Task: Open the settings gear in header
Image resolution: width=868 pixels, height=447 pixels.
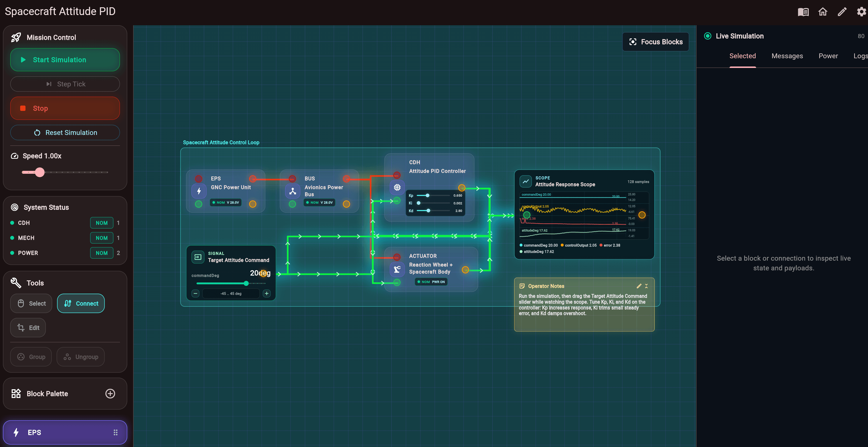Action: pyautogui.click(x=861, y=12)
